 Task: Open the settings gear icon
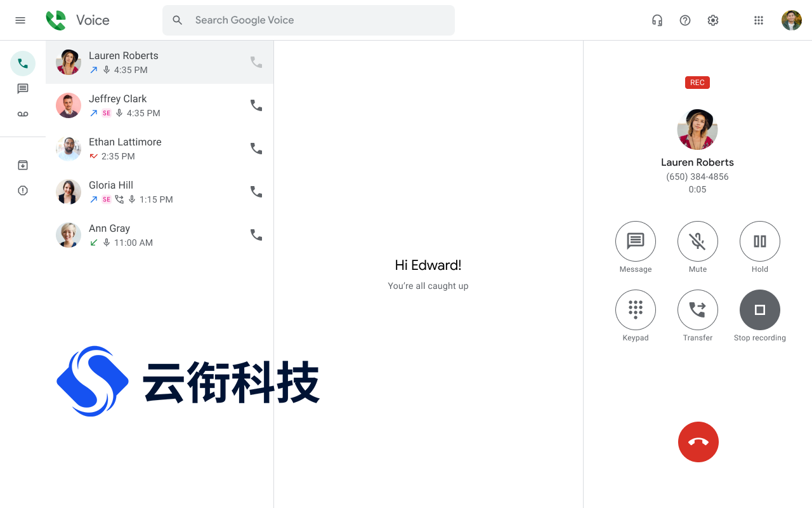[x=713, y=20]
